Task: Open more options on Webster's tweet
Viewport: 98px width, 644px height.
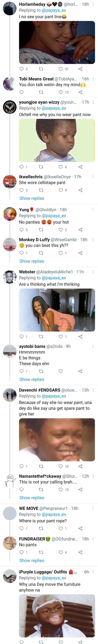Action: 93,272
